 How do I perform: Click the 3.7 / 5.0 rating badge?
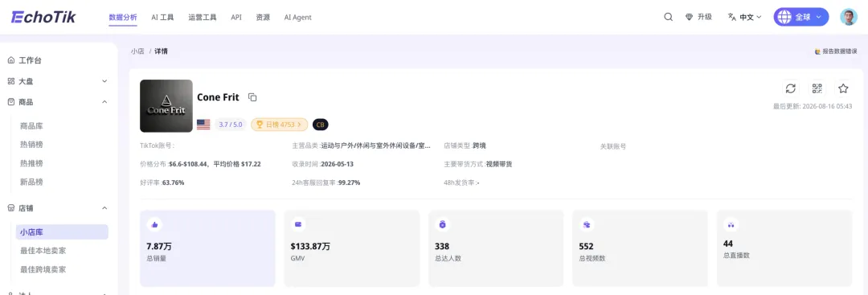tap(231, 125)
